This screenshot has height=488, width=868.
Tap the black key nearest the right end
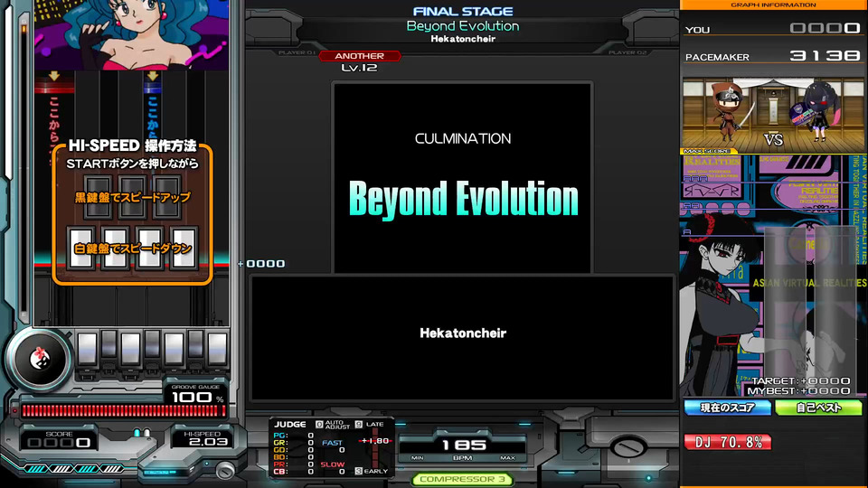coord(195,344)
